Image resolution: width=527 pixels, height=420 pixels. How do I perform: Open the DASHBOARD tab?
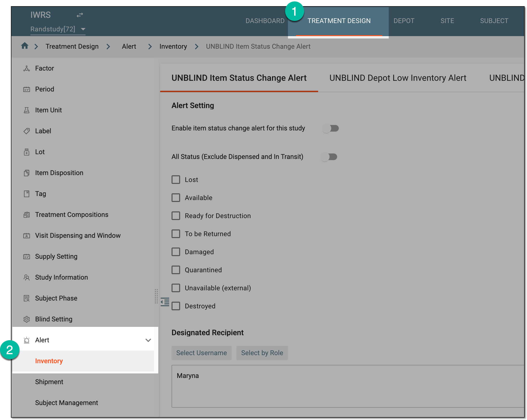tap(265, 21)
